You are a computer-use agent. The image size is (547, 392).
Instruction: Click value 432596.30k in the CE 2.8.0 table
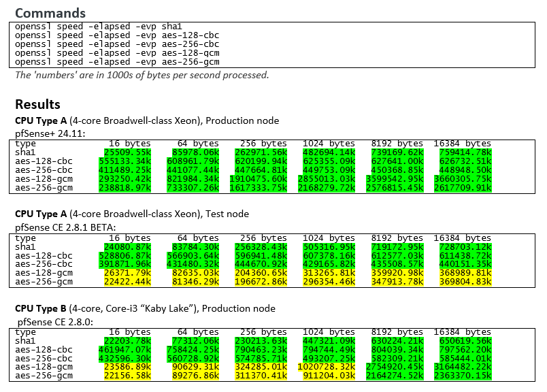(125, 359)
